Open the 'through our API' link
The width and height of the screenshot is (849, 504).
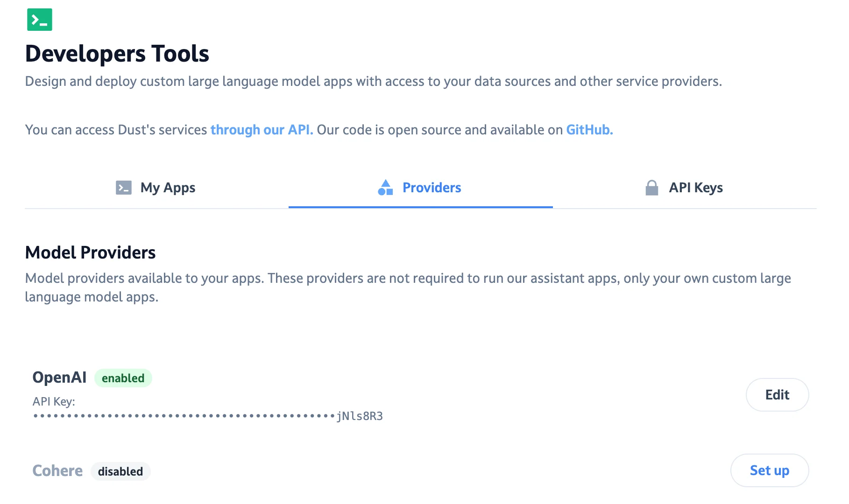coord(262,130)
